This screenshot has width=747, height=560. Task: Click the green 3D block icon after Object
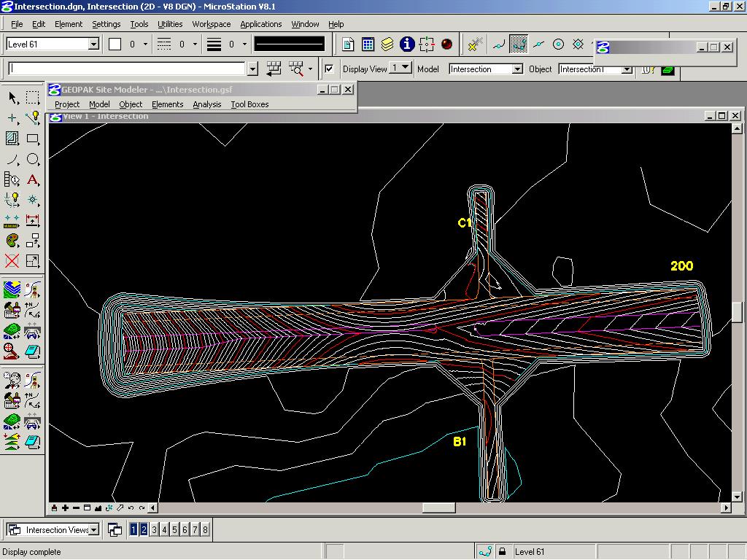click(668, 70)
